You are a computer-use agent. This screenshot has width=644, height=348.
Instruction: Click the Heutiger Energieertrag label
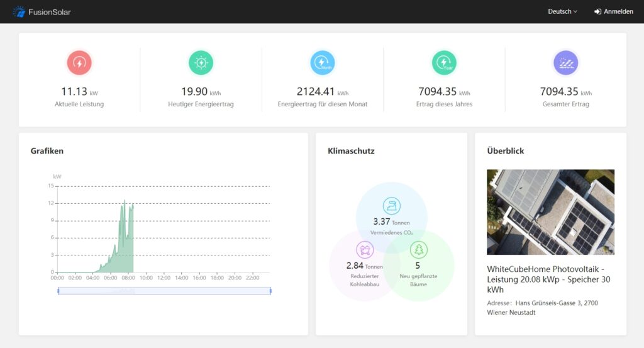tap(201, 104)
